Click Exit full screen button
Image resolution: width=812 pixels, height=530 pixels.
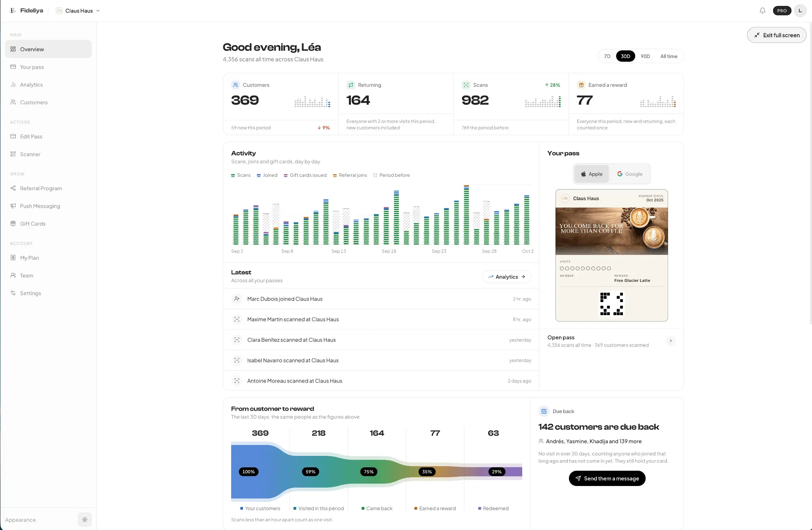pyautogui.click(x=777, y=35)
